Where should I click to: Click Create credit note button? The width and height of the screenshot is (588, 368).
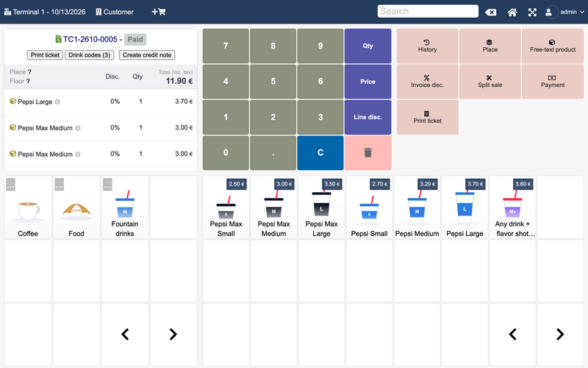tap(147, 54)
